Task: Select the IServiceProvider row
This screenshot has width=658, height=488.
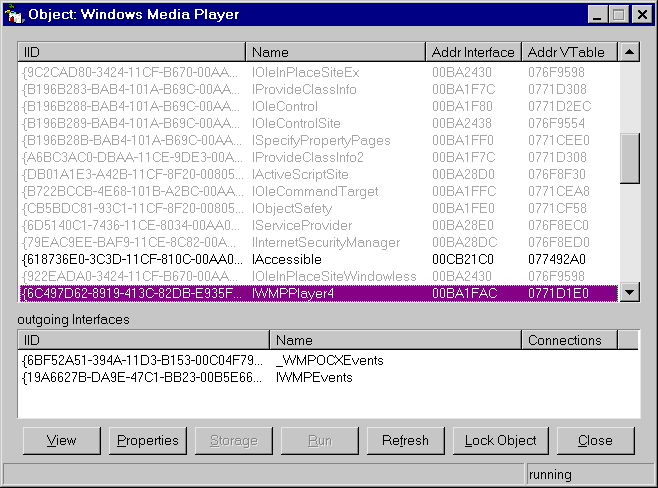Action: (x=319, y=225)
